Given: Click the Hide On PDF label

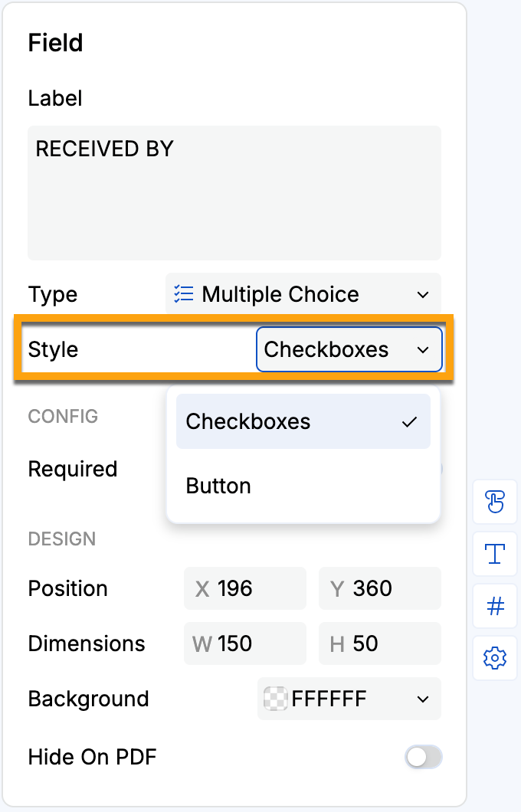Looking at the screenshot, I should pos(92,757).
